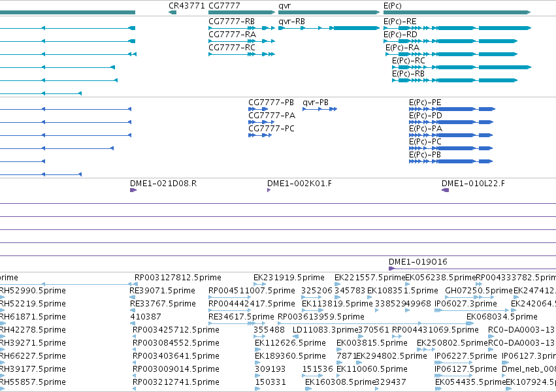This screenshot has height=392, width=556.
Task: Select transcript E(Pc)-RA
Action: coord(402,48)
